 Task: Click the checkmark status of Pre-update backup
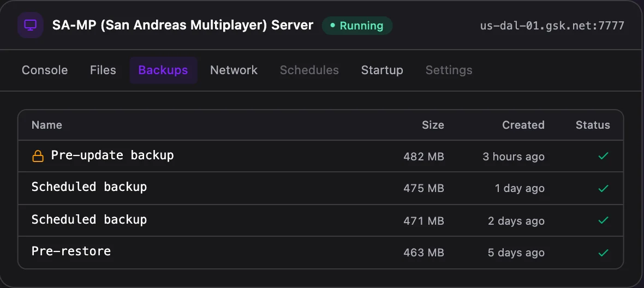(x=603, y=156)
